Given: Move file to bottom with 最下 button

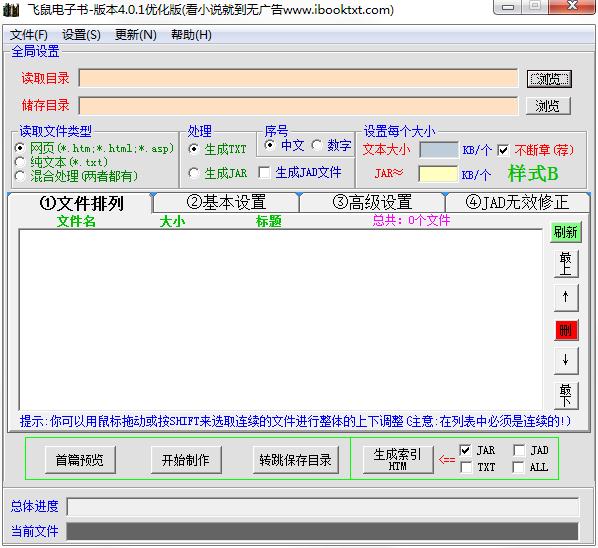Looking at the screenshot, I should point(566,395).
